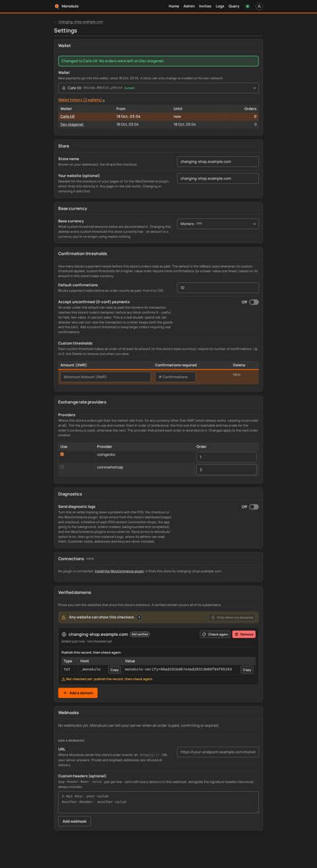
Task: Follow the Install the WooCommerce plugin link
Action: [x=120, y=571]
